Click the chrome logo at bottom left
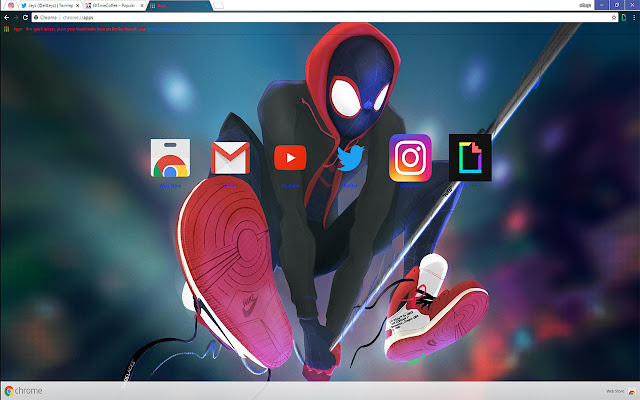Viewport: 640px width, 400px height. point(23,391)
